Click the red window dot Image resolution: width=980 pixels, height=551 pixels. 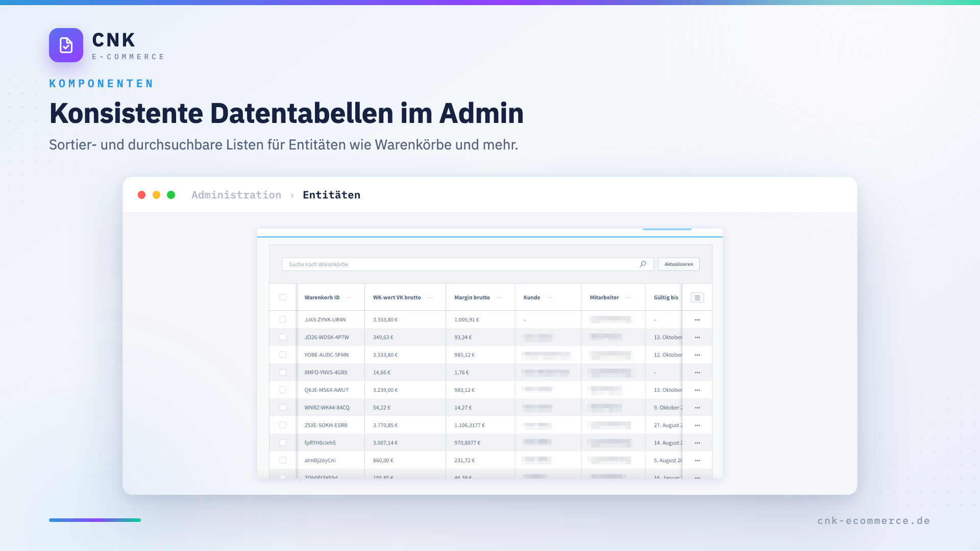point(142,195)
